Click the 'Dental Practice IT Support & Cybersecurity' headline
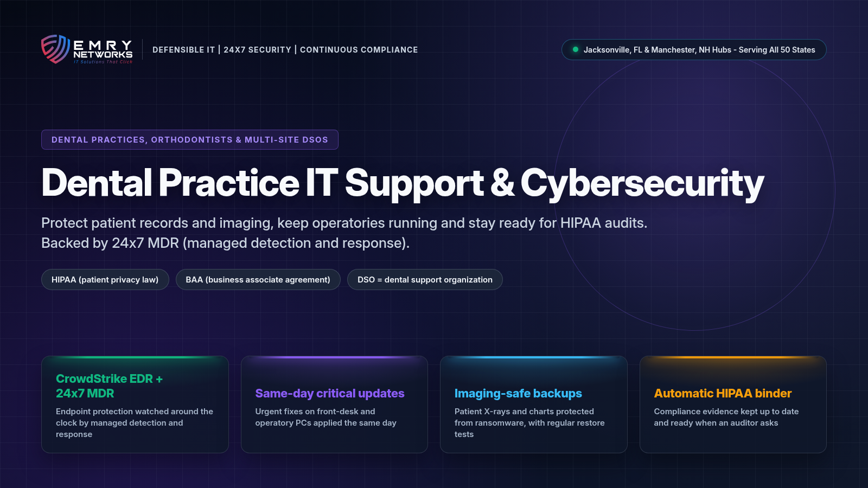Screen dimensions: 868x488 click(x=403, y=183)
